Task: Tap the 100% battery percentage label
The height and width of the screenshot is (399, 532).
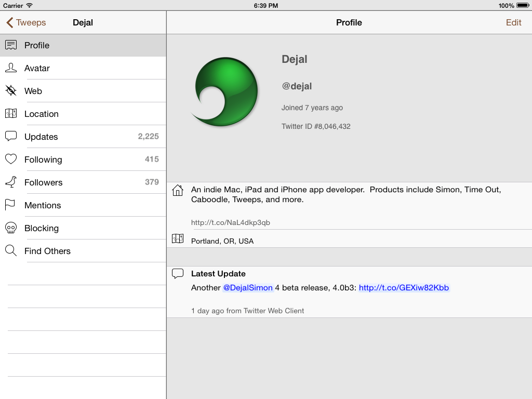Action: click(506, 5)
